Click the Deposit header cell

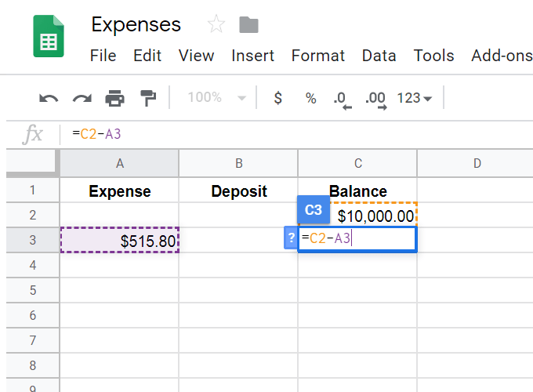(x=238, y=190)
